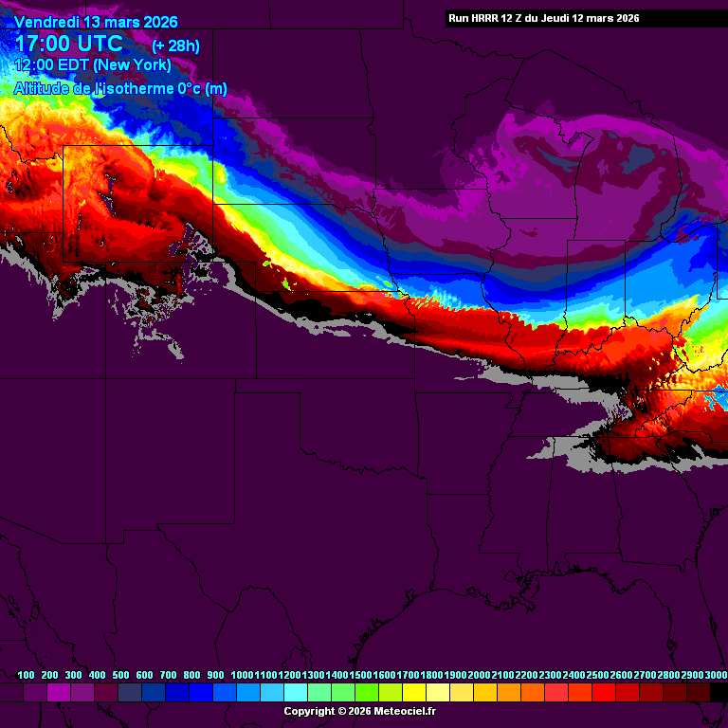Screen dimensions: 728x728
Task: Click the Run HRRR 12 Z header label
Action: tap(543, 18)
